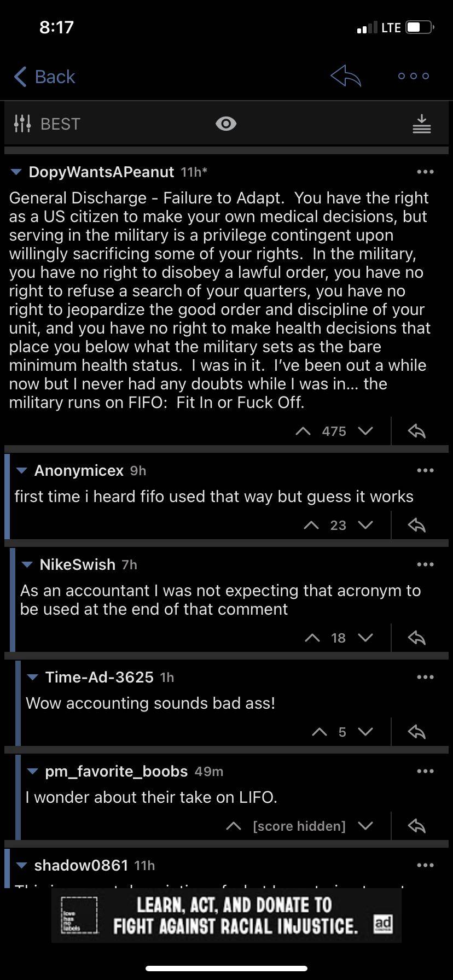
Task: Tap the eye icon to hide read comments
Action: tap(225, 124)
